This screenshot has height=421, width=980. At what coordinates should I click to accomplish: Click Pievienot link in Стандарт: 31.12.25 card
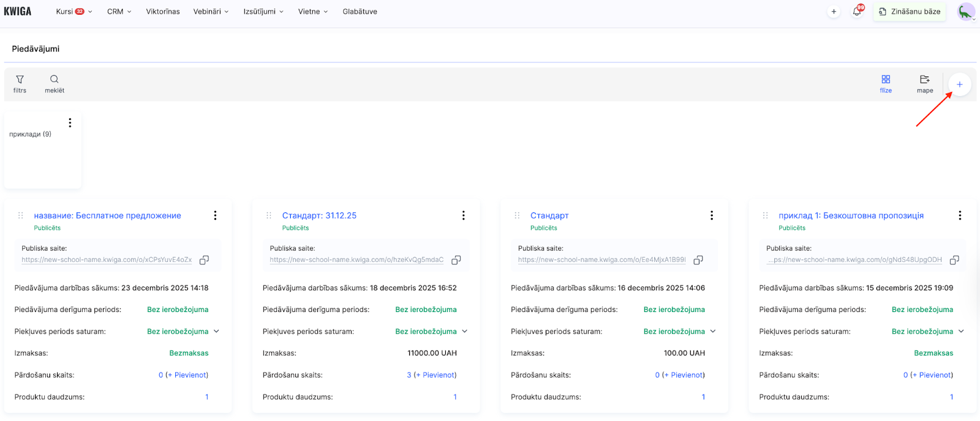click(x=439, y=375)
